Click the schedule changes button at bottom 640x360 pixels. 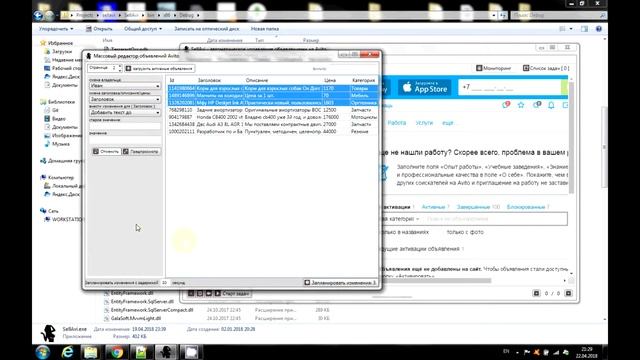[x=340, y=282]
